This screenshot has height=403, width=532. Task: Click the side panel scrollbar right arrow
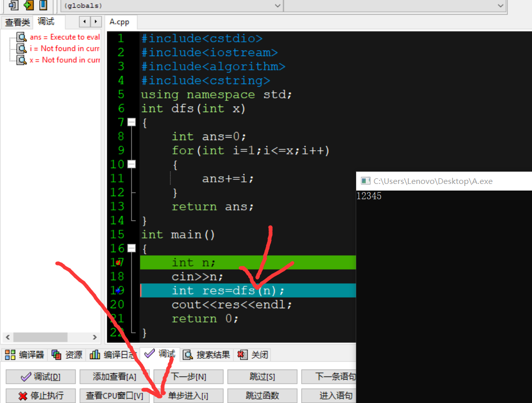pos(95,337)
